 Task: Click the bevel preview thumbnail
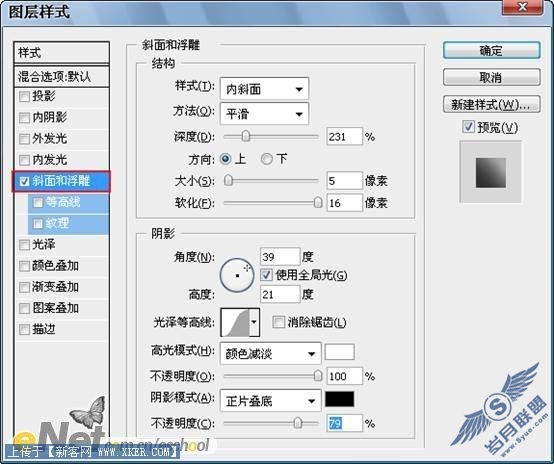pos(490,172)
